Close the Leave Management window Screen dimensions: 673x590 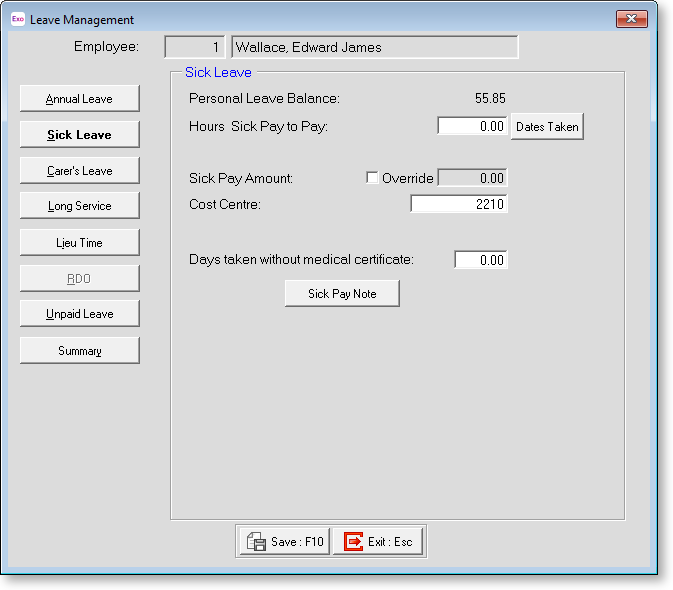(x=631, y=19)
